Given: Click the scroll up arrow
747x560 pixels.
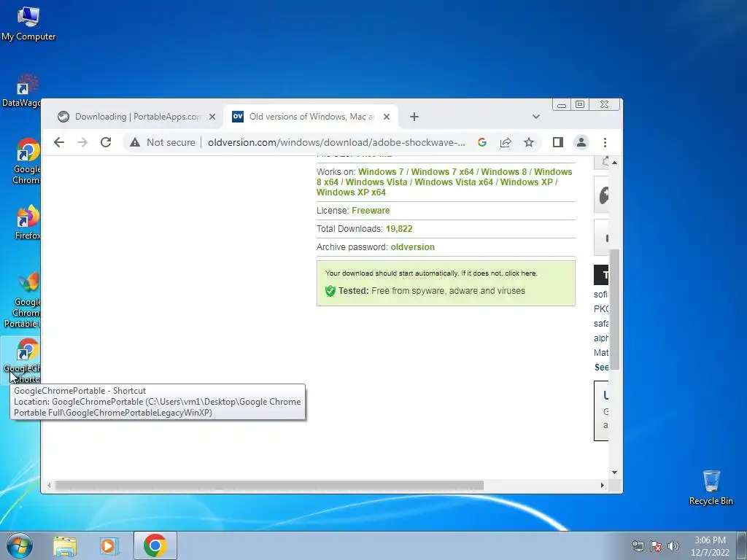Looking at the screenshot, I should [614, 163].
